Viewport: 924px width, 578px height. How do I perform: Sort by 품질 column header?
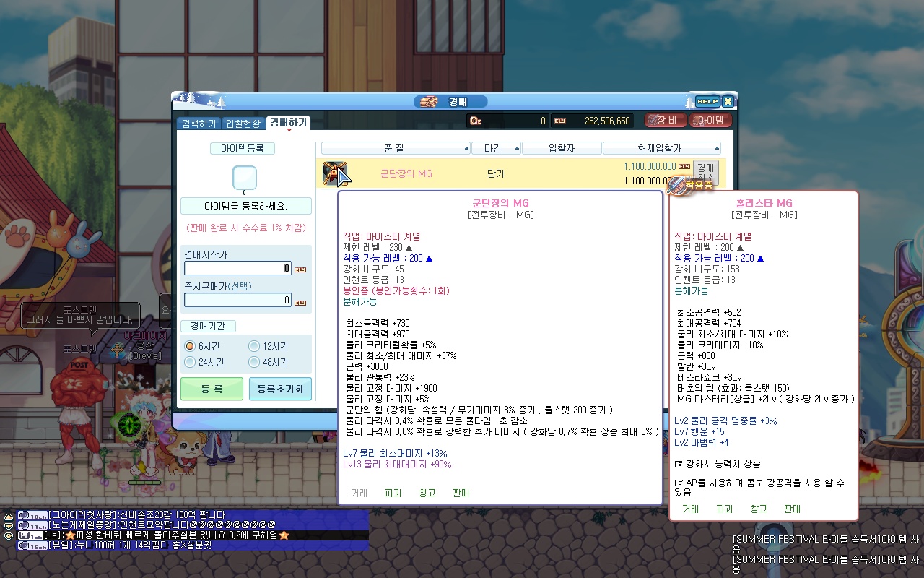pos(396,148)
